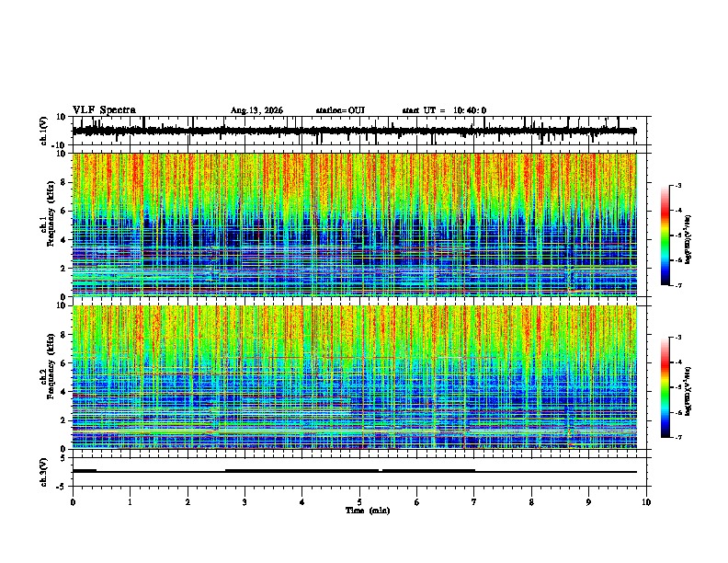Click time axis tick label "0"
This screenshot has width=728, height=563.
[73, 502]
